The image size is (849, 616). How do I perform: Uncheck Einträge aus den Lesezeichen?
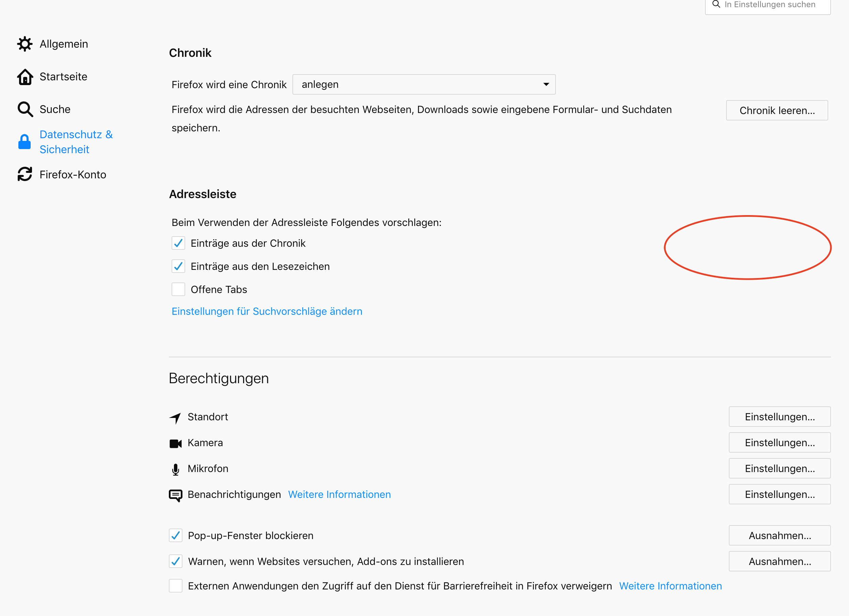[x=178, y=266]
